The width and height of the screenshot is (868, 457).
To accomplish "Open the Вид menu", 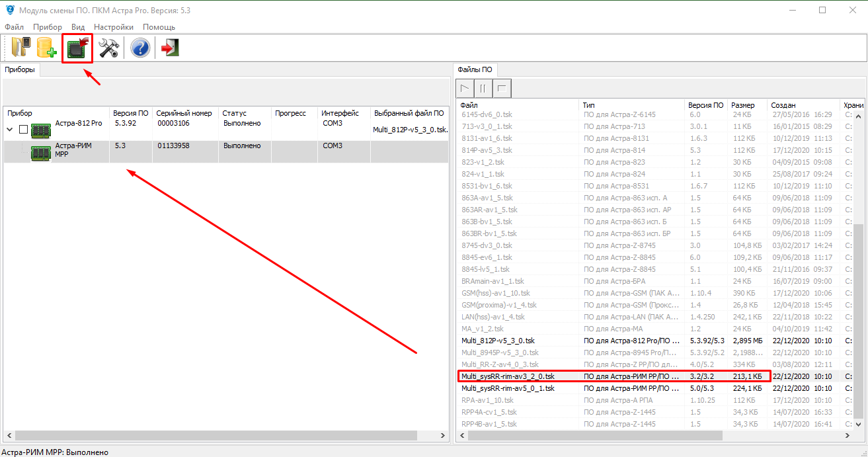I will pos(78,27).
